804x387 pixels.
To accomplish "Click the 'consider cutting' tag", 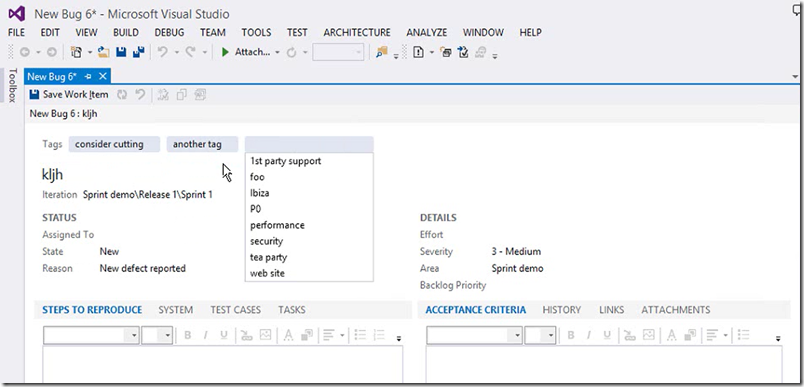I will coord(114,144).
